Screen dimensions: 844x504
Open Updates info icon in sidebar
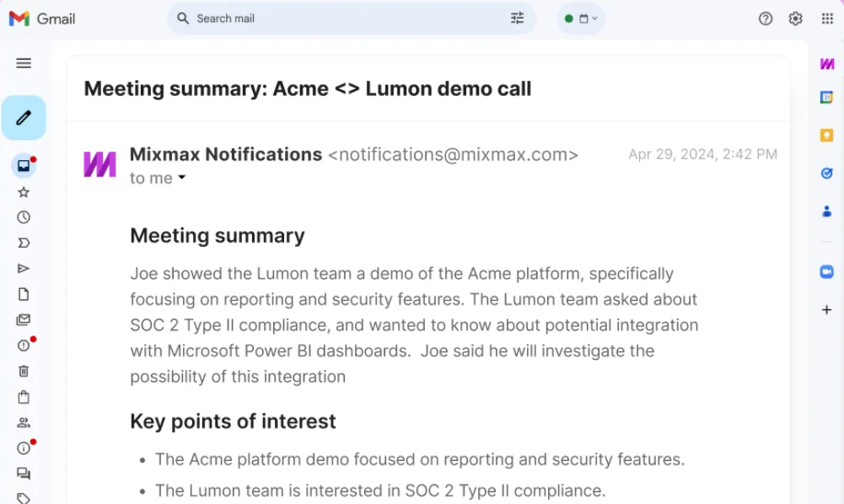pyautogui.click(x=24, y=448)
